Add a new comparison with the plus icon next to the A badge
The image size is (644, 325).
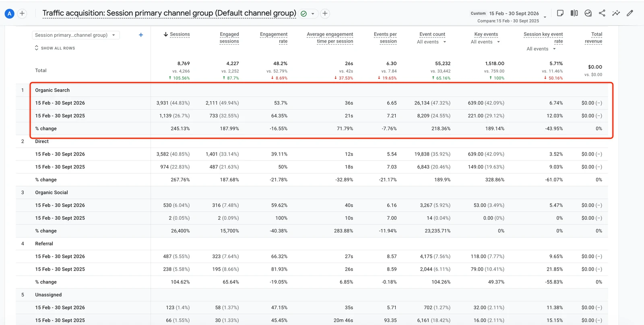(x=22, y=14)
